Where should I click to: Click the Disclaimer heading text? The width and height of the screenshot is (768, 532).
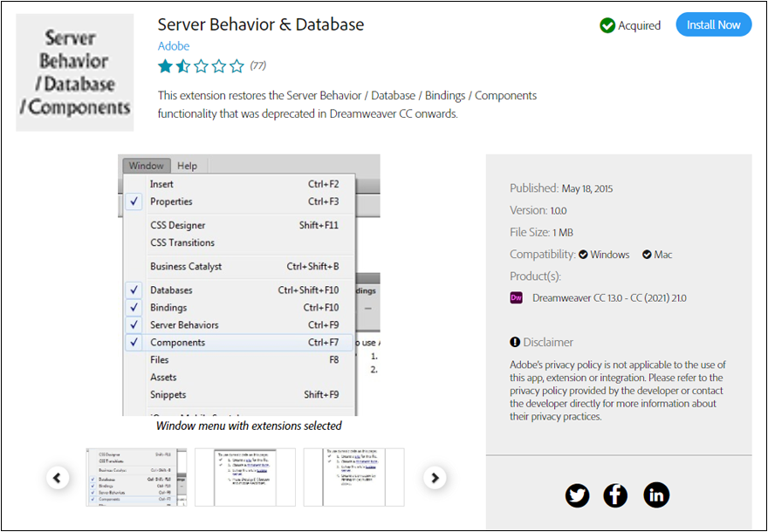[548, 342]
